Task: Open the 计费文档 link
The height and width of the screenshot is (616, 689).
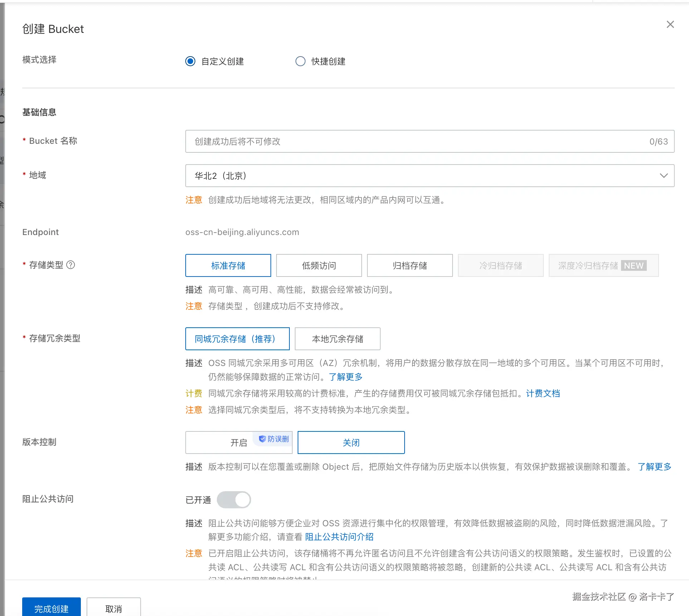Action: pyautogui.click(x=543, y=393)
